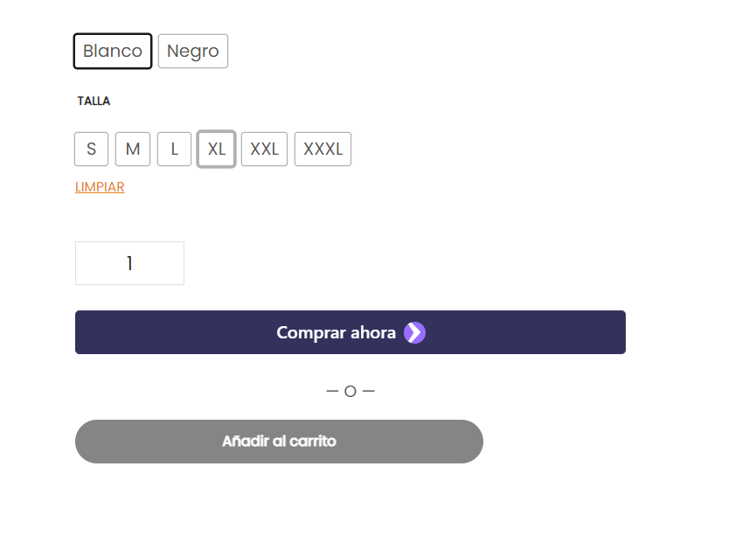Pick size L
The width and height of the screenshot is (756, 536).
(x=174, y=149)
